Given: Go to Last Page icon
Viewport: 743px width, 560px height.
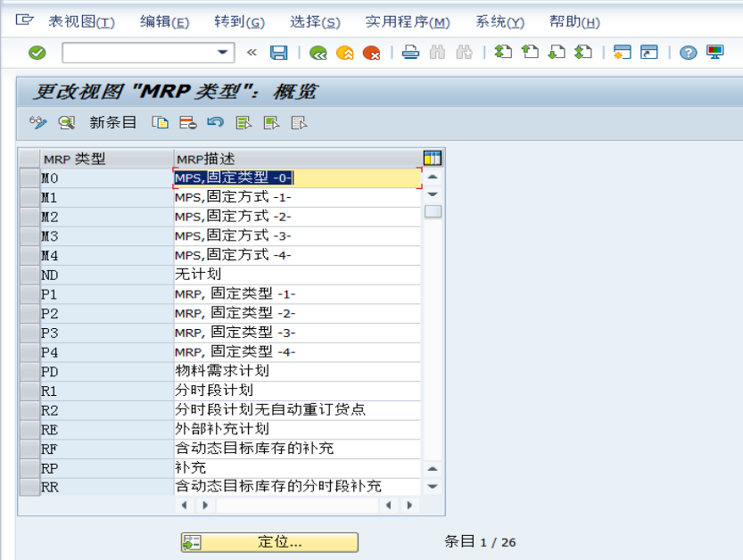Looking at the screenshot, I should pyautogui.click(x=583, y=52).
